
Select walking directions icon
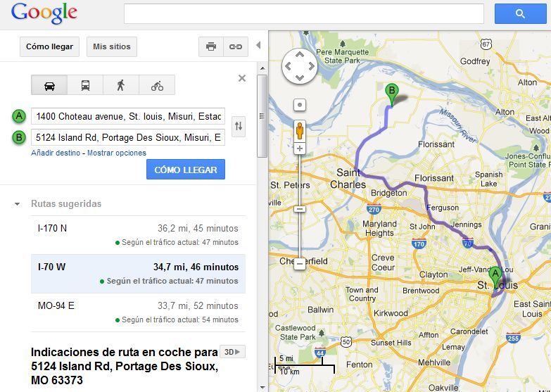tap(121, 85)
